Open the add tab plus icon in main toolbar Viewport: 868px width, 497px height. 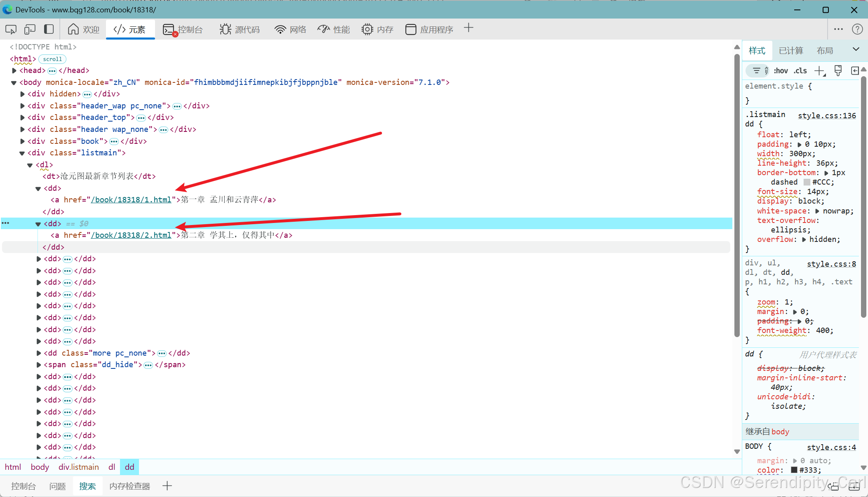468,28
